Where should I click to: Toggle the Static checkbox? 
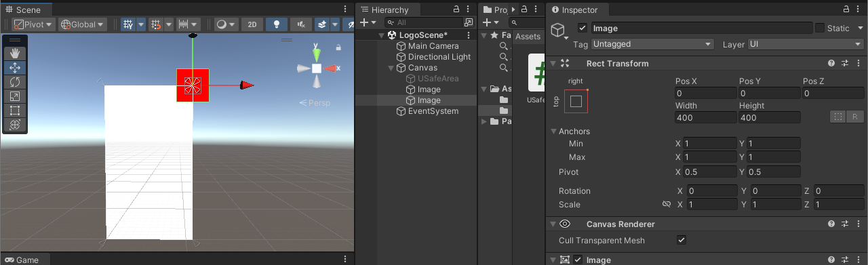point(820,28)
